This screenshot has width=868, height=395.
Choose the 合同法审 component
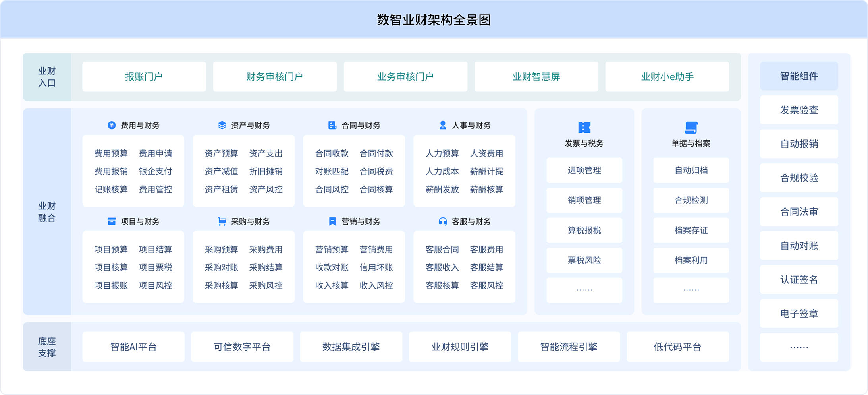pyautogui.click(x=799, y=212)
